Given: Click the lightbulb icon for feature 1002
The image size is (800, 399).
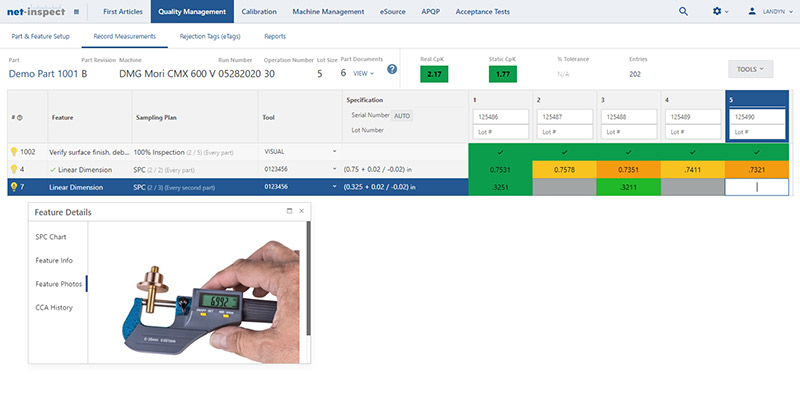Looking at the screenshot, I should (14, 152).
